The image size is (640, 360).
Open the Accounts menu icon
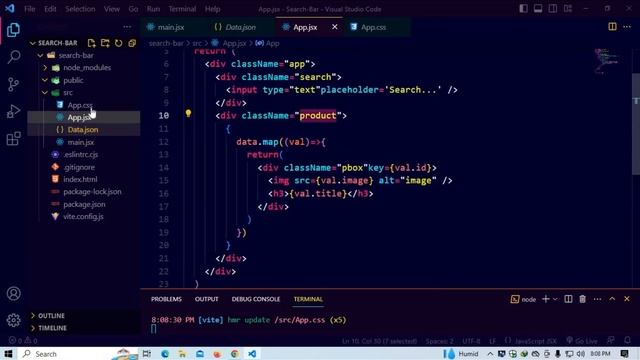tap(13, 293)
